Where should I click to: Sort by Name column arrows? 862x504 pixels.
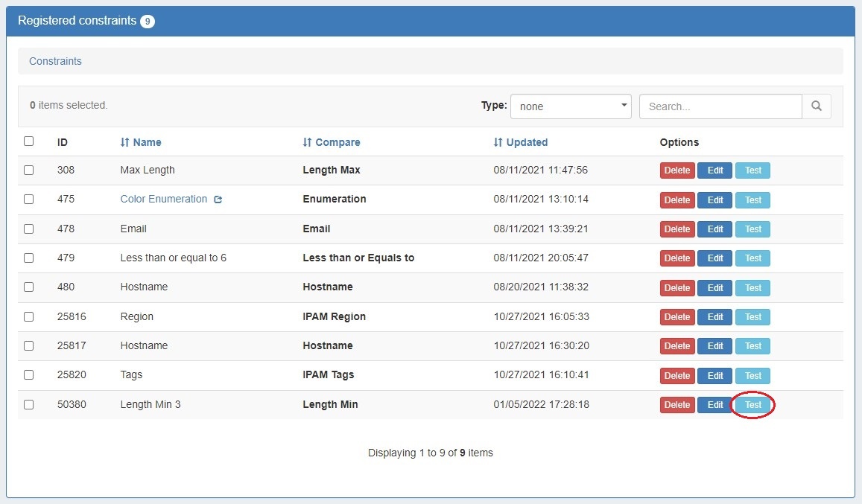tap(125, 142)
